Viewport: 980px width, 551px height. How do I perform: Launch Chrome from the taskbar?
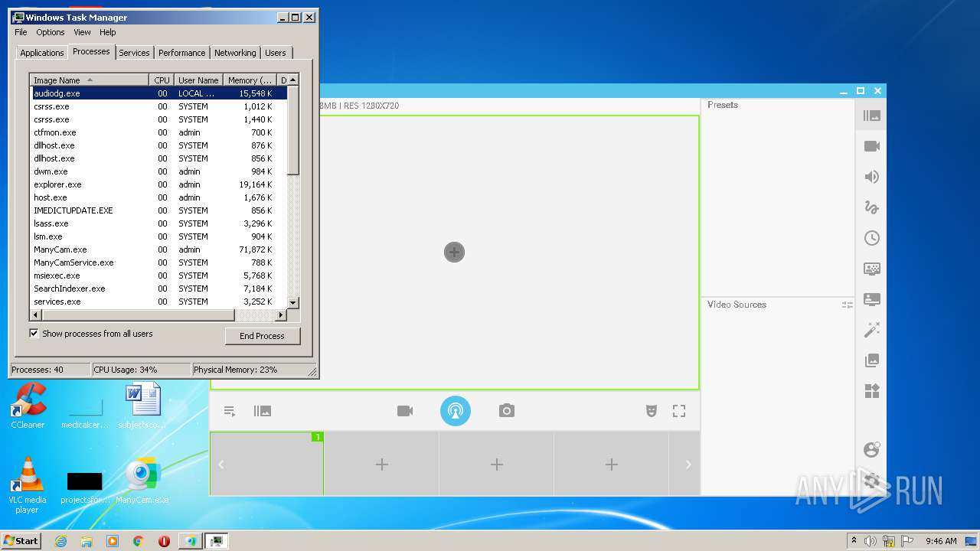point(138,541)
